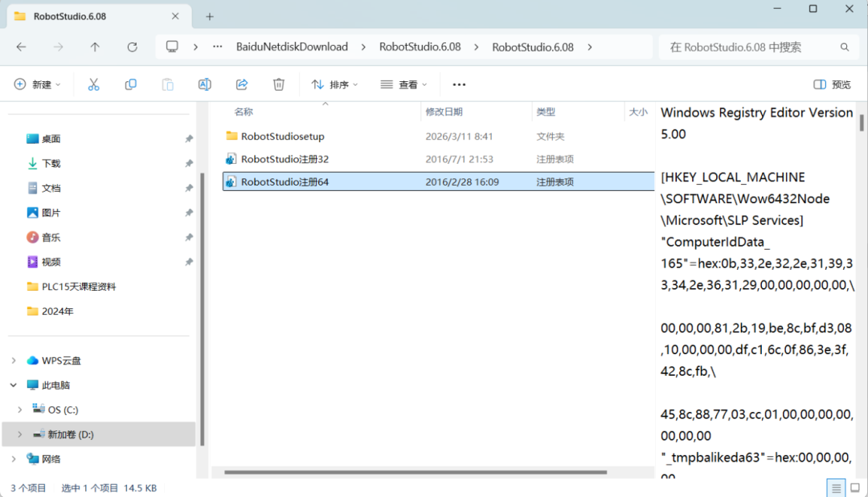Click the 新建 new button
Screen dimensions: 868x497
click(x=36, y=84)
